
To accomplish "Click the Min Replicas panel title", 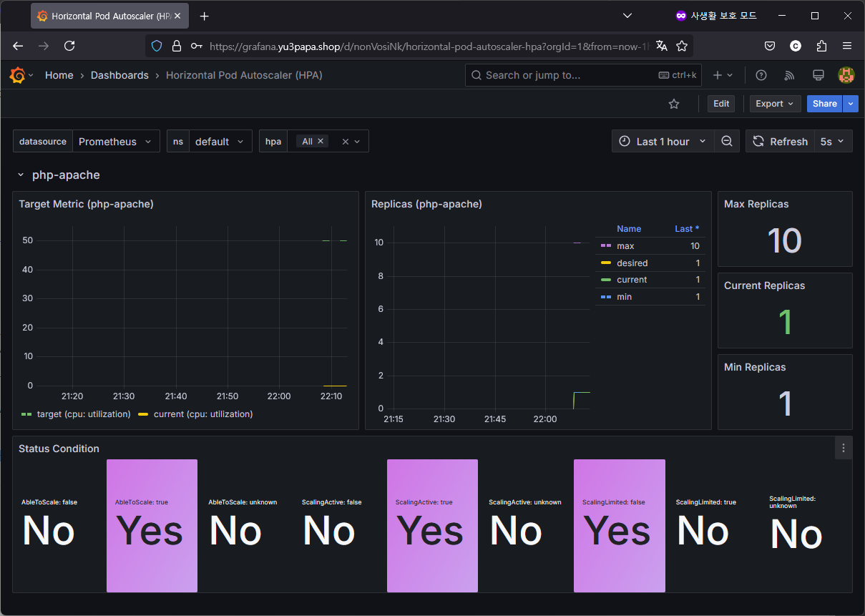I will [x=755, y=367].
